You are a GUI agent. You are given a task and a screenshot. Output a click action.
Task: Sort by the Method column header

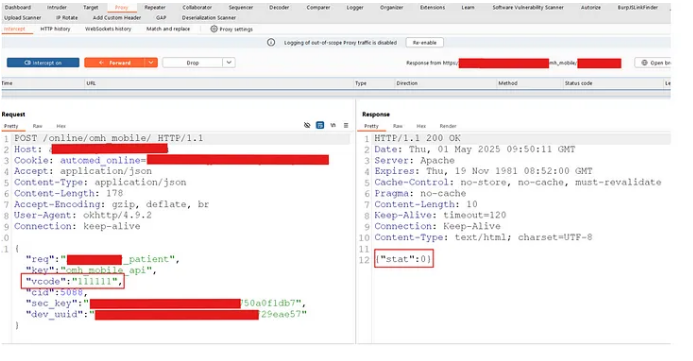pyautogui.click(x=508, y=83)
